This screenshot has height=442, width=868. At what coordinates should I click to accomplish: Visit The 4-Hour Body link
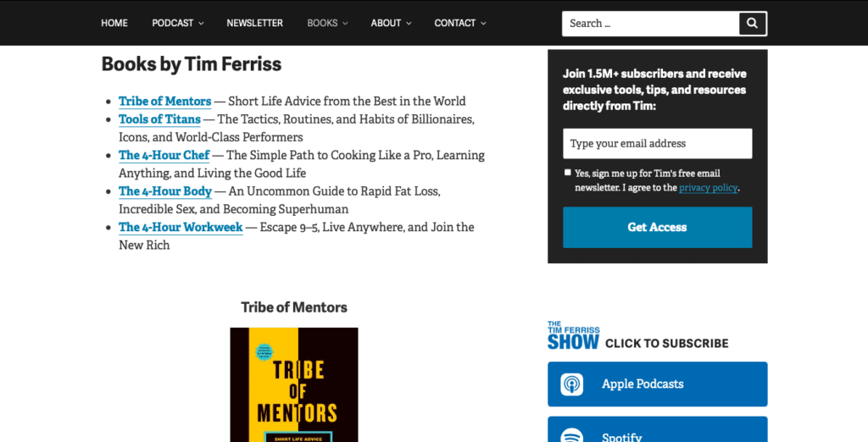click(165, 191)
